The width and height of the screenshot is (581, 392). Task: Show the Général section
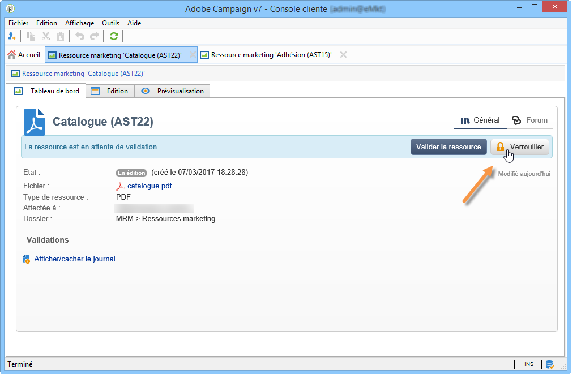[480, 120]
